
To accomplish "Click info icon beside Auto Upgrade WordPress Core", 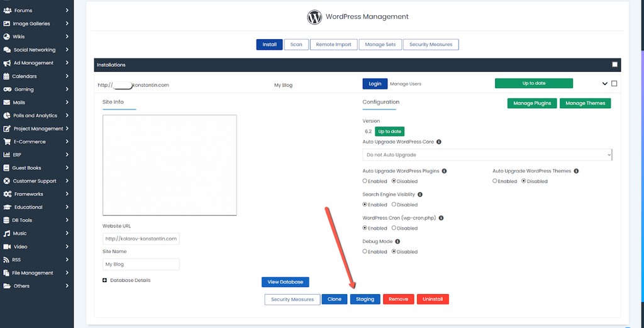I will tap(438, 142).
